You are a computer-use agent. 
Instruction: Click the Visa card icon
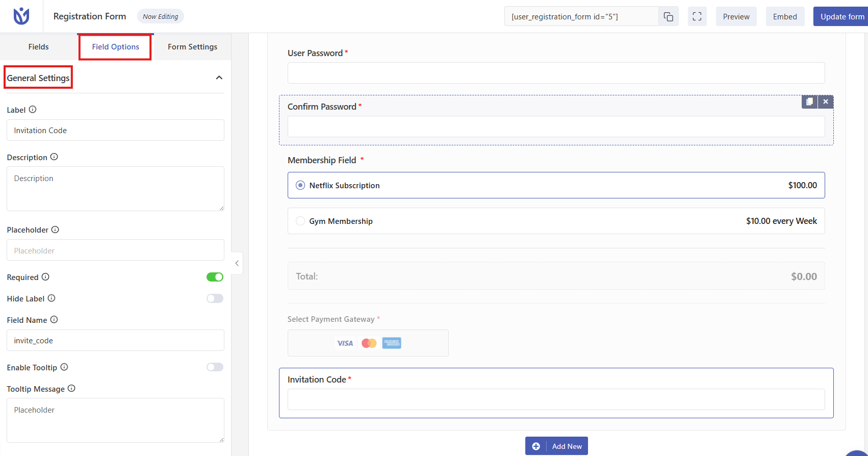[345, 343]
